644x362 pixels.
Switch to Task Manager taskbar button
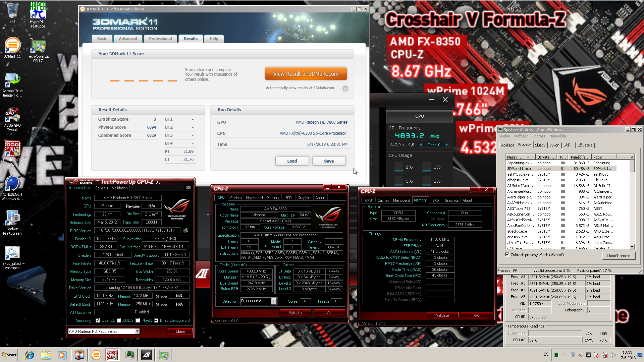coord(129,355)
